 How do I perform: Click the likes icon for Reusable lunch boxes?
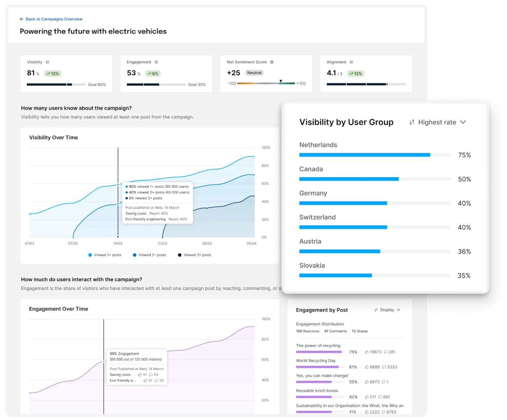pyautogui.click(x=367, y=397)
